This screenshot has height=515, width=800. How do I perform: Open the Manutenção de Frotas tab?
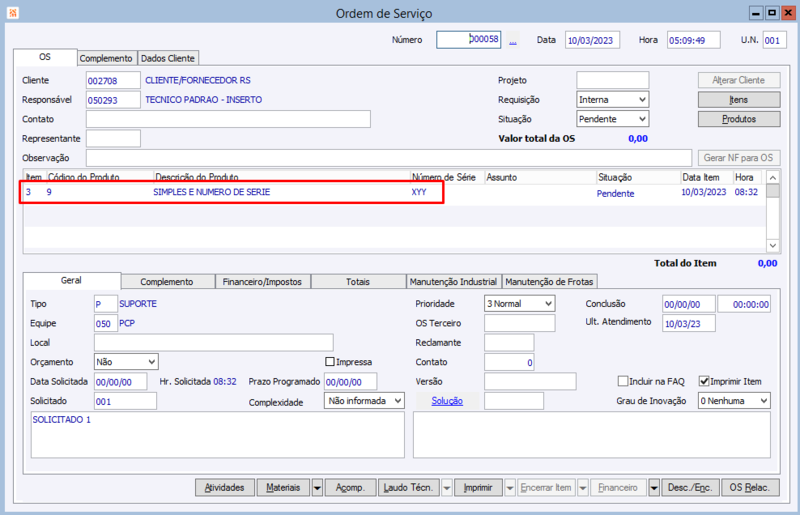click(x=549, y=282)
